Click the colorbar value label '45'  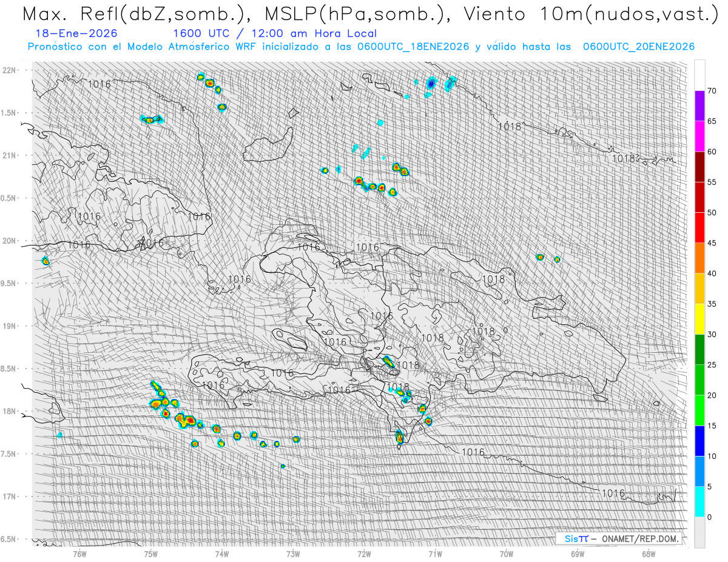(712, 243)
